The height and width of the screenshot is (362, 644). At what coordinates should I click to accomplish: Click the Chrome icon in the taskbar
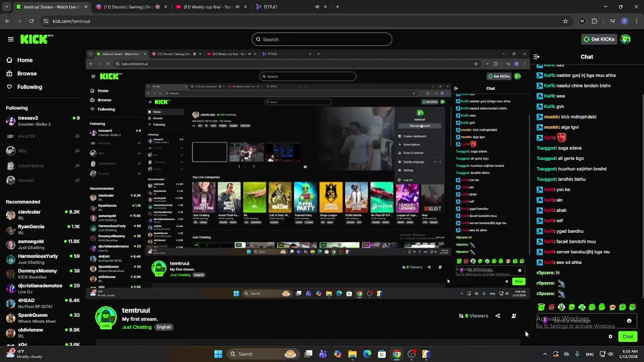397,354
